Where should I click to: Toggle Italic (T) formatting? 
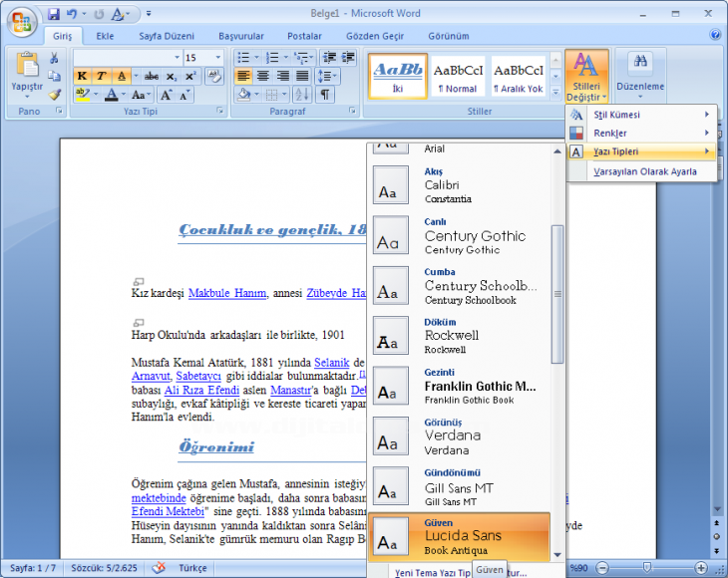point(101,76)
